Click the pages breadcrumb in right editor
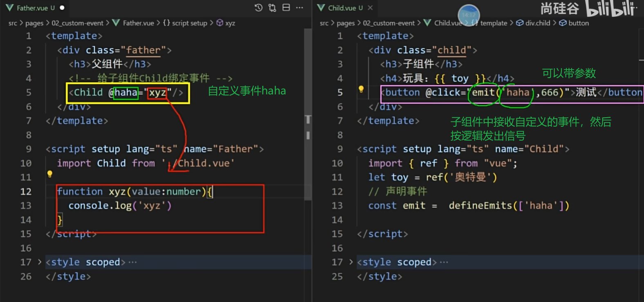Image resolution: width=644 pixels, height=302 pixels. pyautogui.click(x=346, y=23)
